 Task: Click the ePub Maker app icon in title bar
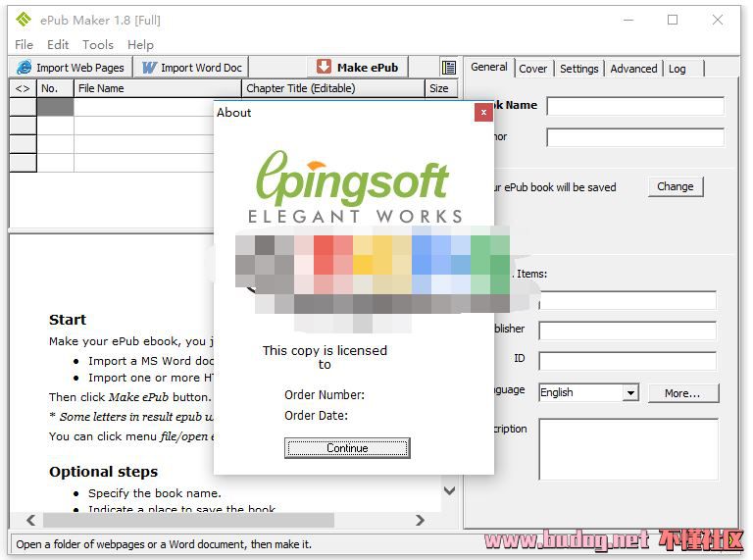pyautogui.click(x=24, y=20)
